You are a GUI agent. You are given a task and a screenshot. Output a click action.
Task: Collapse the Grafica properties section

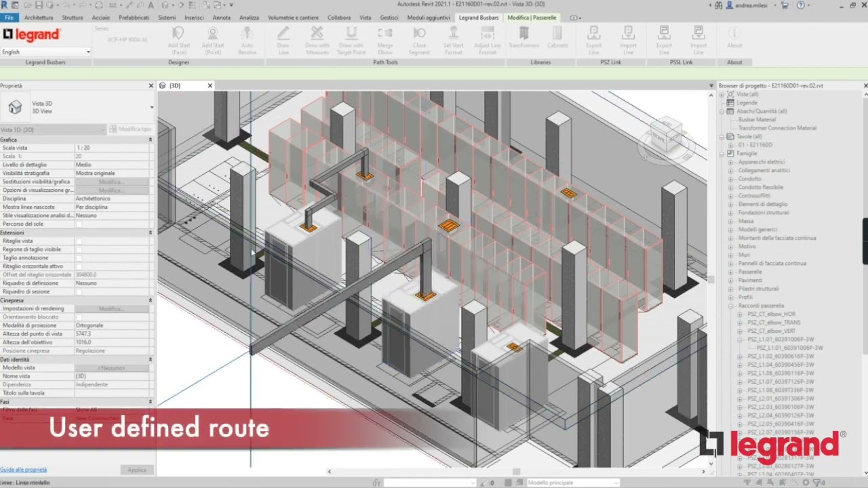coord(150,140)
